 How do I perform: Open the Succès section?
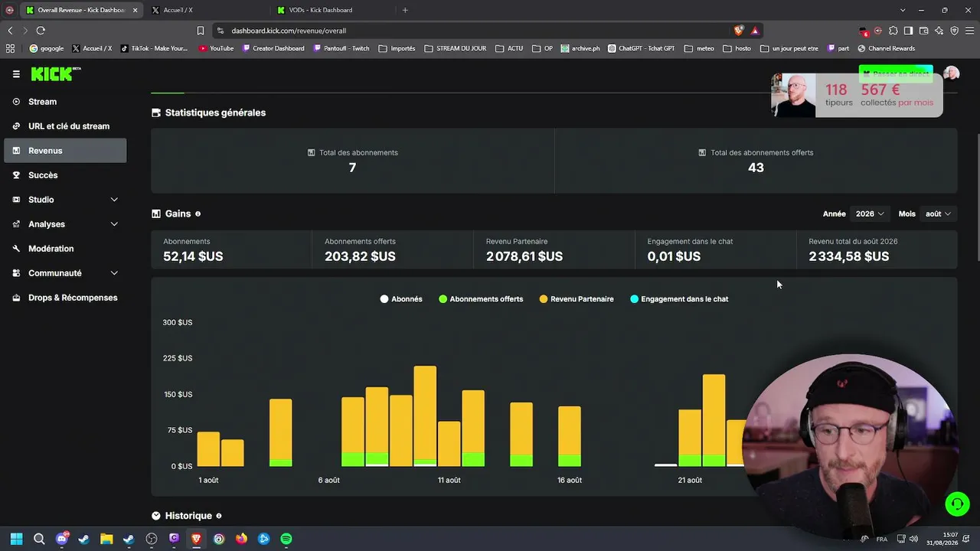[x=65, y=175]
